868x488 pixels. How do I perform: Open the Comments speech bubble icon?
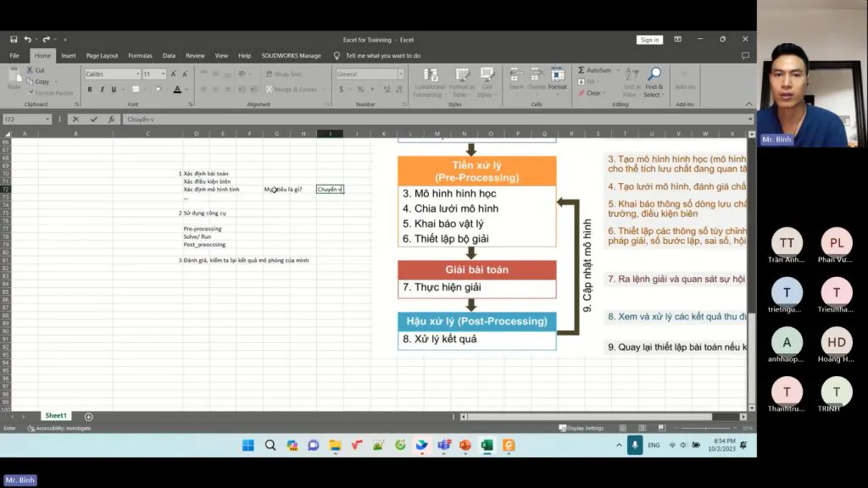(745, 55)
